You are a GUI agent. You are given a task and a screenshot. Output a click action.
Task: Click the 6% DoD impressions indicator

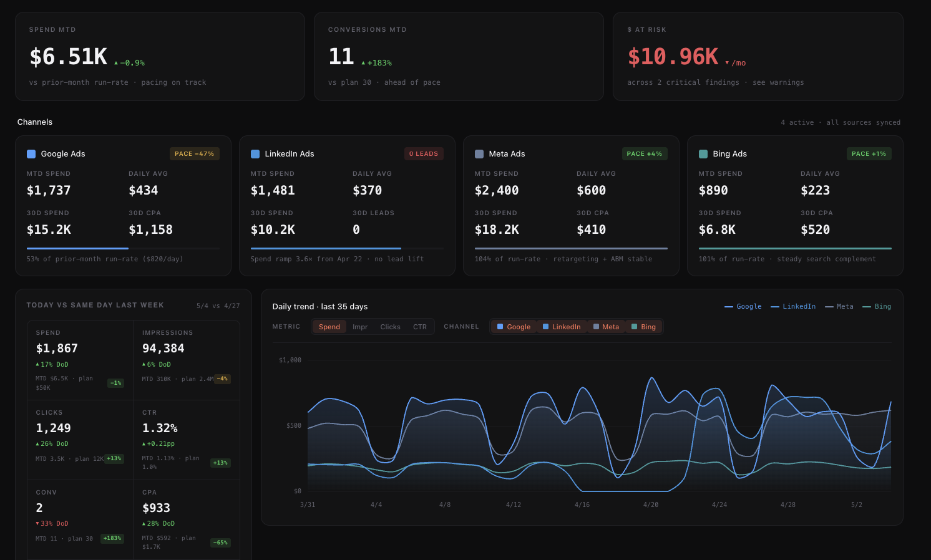coord(156,364)
